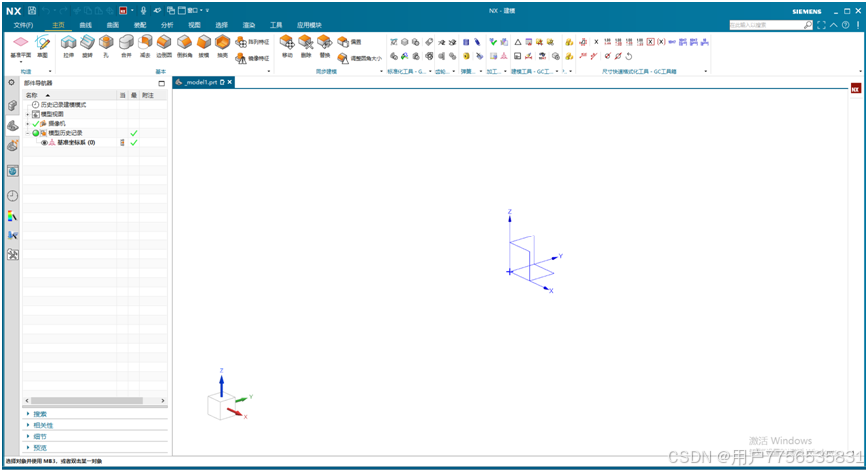Viewport: 868px width, 472px height.
Task: Select the 边倒圆 (Edge Blend) tool
Action: coord(164,47)
